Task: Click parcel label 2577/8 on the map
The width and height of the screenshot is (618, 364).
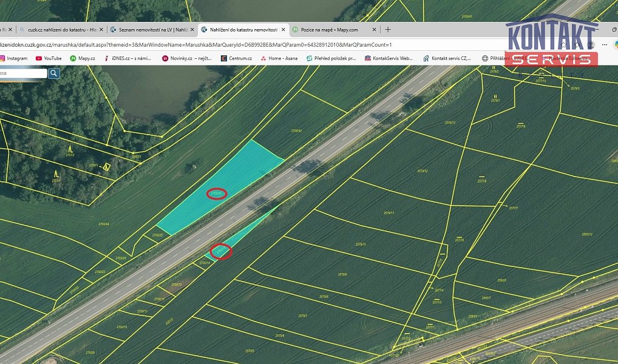Action: click(x=482, y=181)
